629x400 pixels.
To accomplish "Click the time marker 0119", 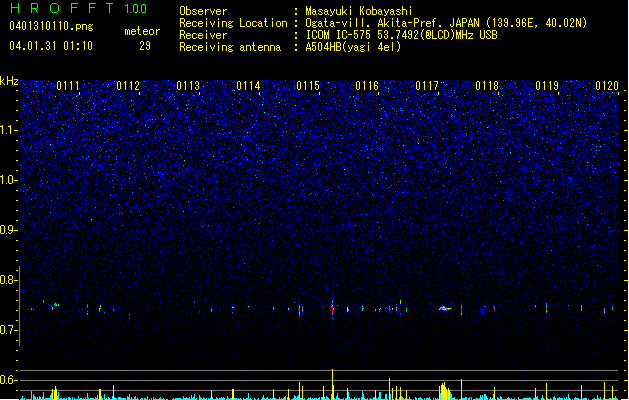I will [x=547, y=86].
